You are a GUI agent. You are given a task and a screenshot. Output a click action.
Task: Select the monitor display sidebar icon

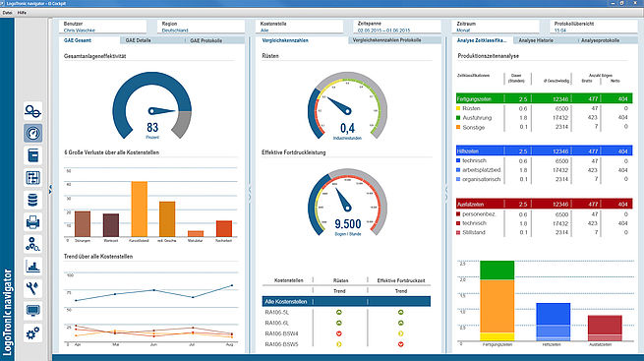(32, 311)
